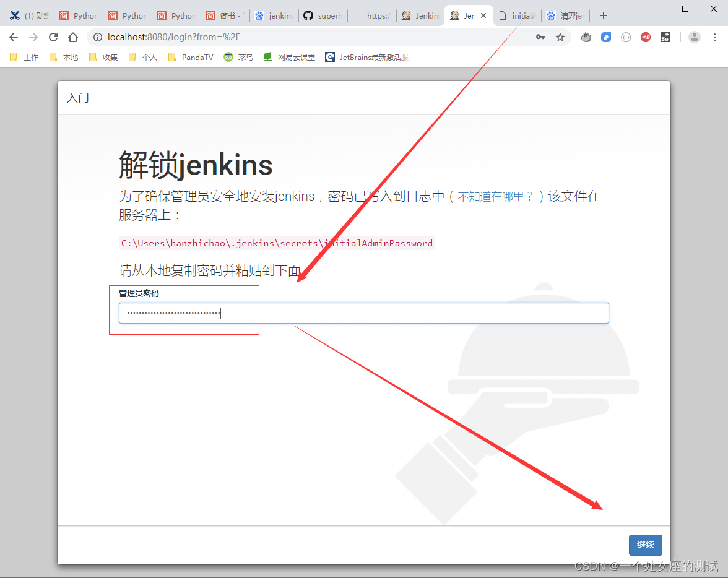The height and width of the screenshot is (578, 728).
Task: Reload the Jenkins login page
Action: (x=53, y=37)
